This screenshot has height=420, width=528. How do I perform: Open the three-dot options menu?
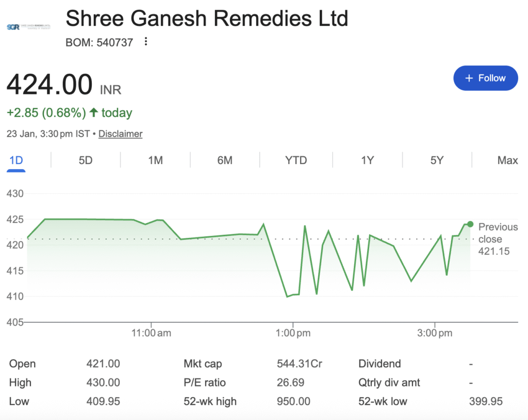(146, 42)
